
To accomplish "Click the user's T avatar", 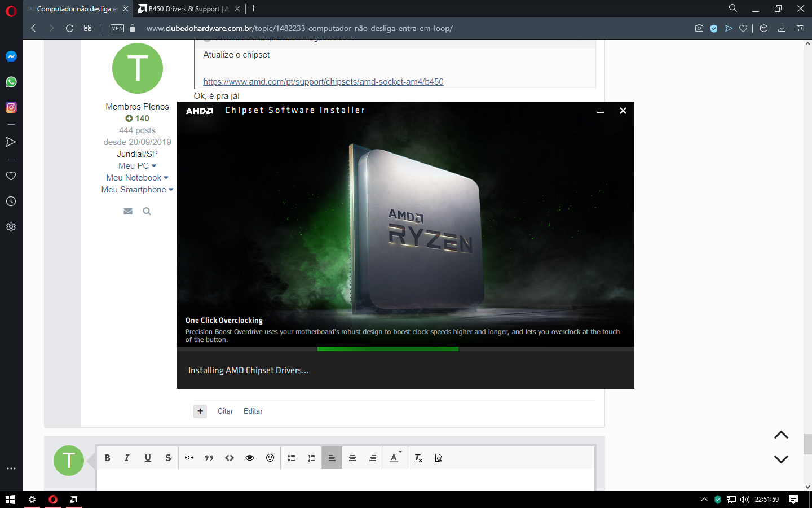I will click(x=138, y=68).
